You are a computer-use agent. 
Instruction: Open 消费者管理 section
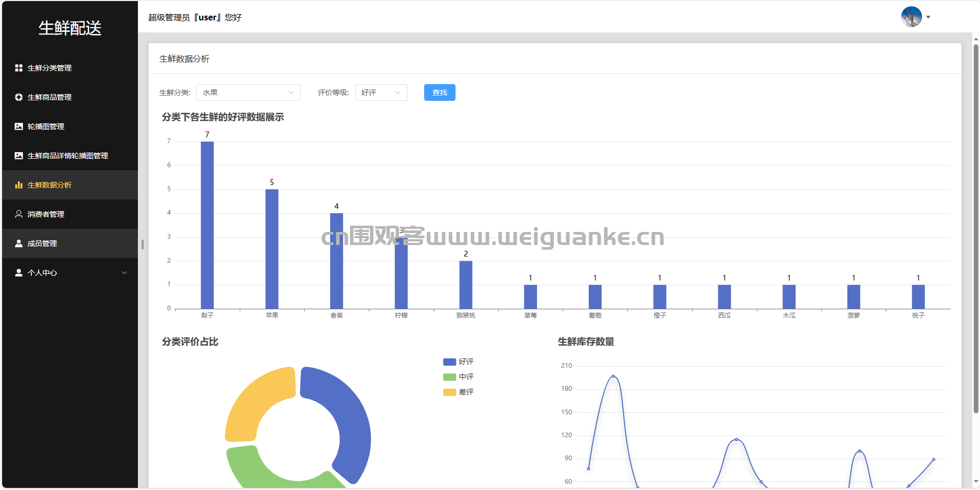click(70, 214)
